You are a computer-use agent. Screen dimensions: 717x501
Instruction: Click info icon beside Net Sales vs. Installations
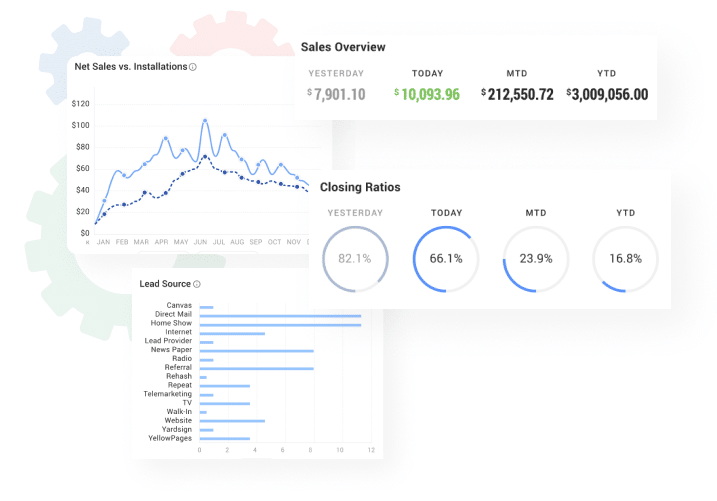pos(193,67)
